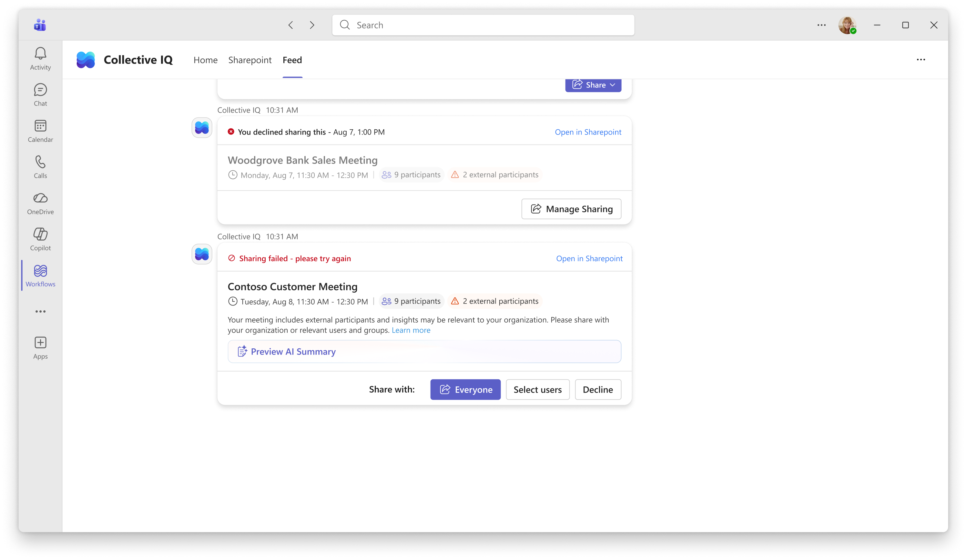Image resolution: width=967 pixels, height=560 pixels.
Task: Click 'You declined sharing this' status text
Action: [282, 132]
